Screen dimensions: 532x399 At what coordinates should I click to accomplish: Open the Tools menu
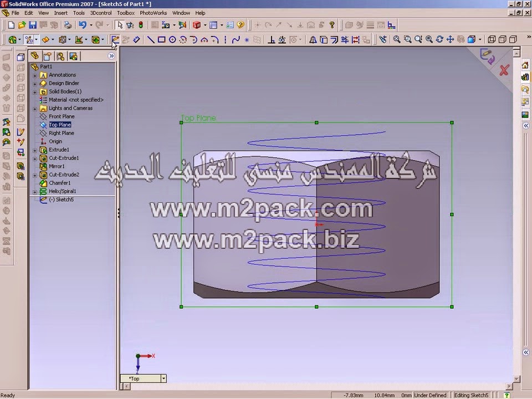click(79, 13)
